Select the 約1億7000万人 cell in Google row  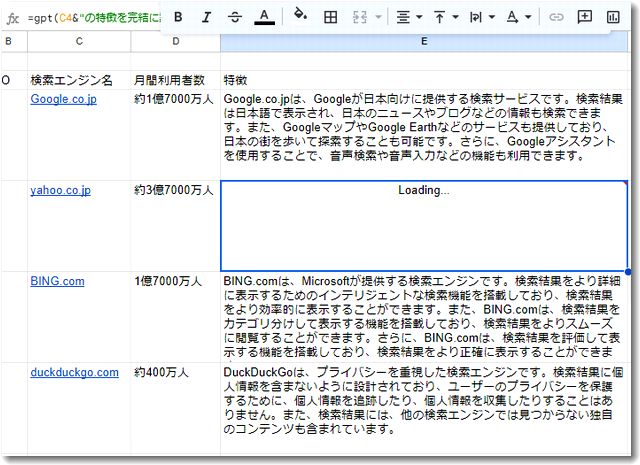(x=176, y=135)
